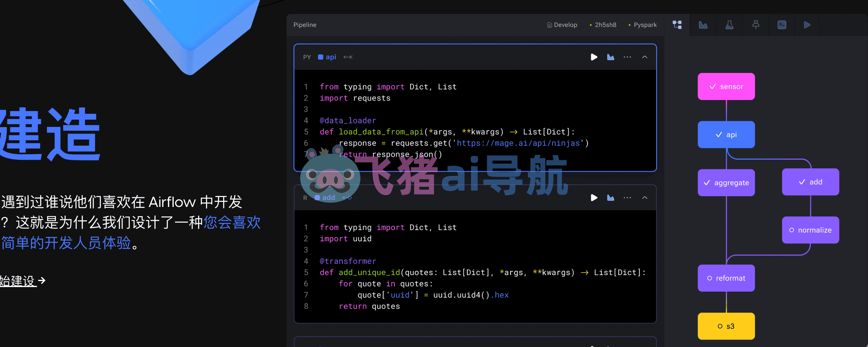Run pipeline with top toolbar play icon
Image resolution: width=868 pixels, height=347 pixels.
point(807,25)
